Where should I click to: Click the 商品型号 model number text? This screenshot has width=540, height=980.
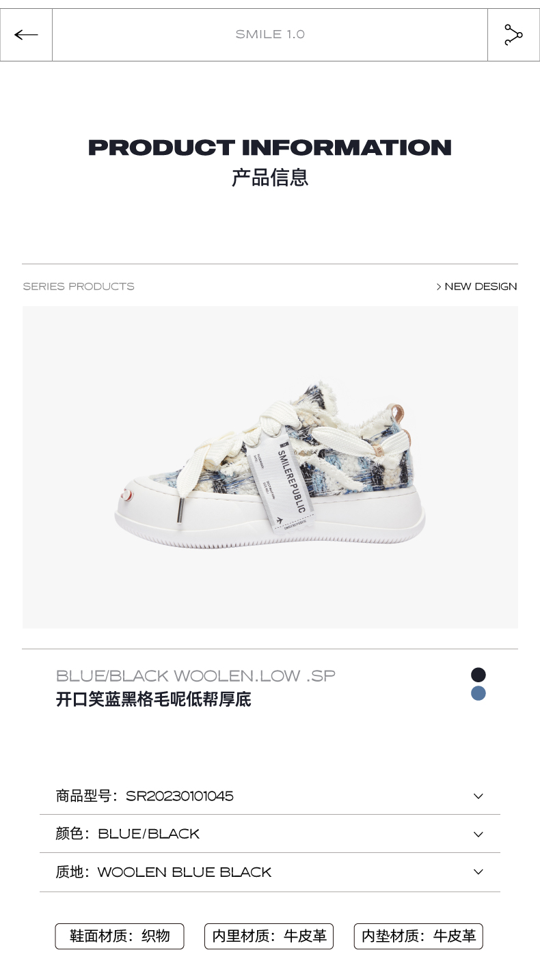click(144, 796)
